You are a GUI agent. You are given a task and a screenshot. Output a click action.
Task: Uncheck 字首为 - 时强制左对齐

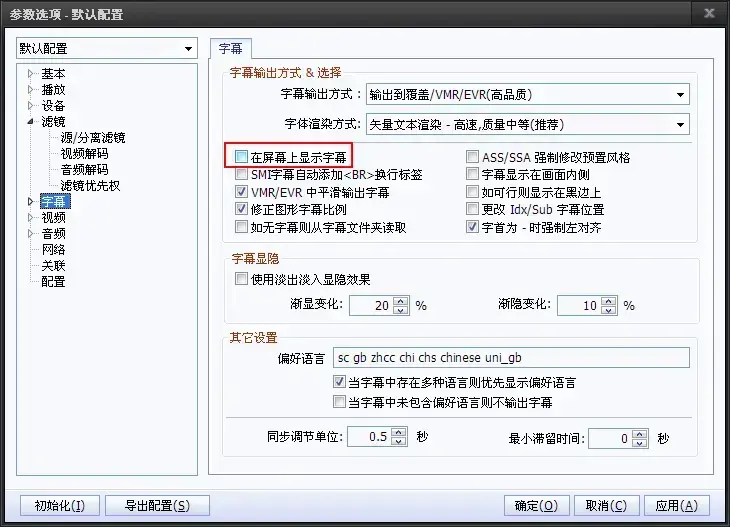[472, 227]
